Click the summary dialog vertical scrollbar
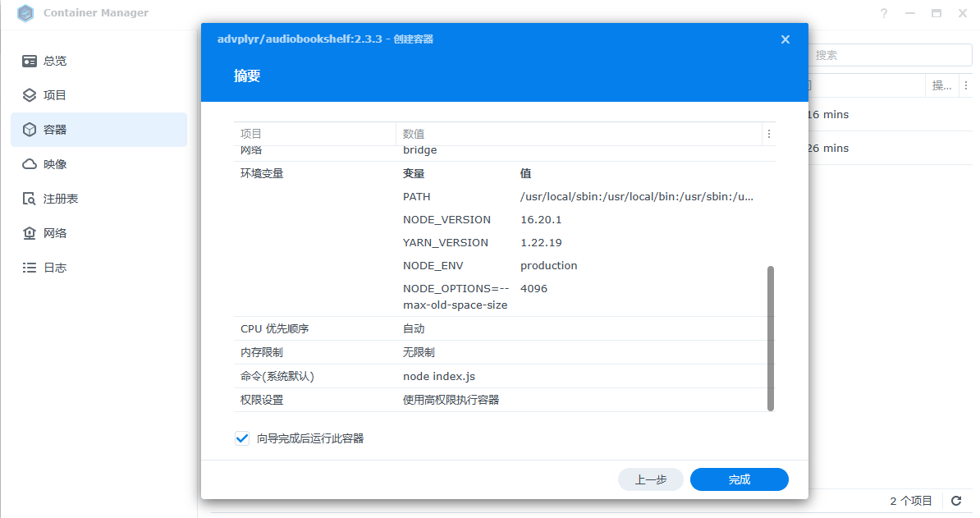 pos(770,337)
